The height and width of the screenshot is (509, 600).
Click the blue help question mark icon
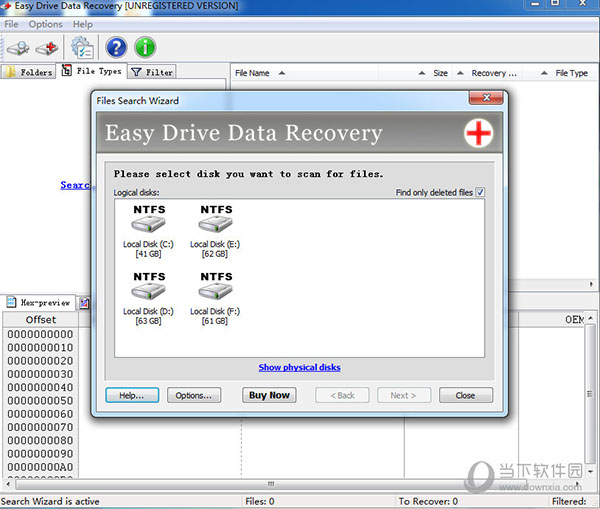[116, 47]
